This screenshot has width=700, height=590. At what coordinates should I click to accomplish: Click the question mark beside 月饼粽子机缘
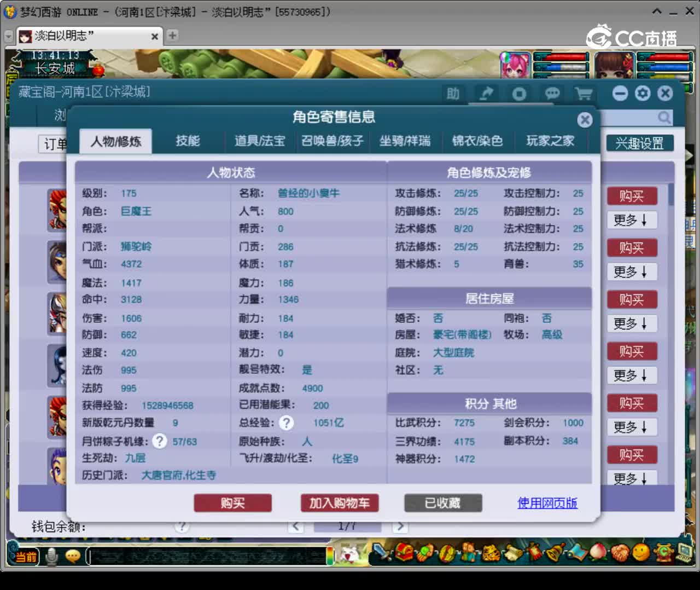[x=159, y=441]
